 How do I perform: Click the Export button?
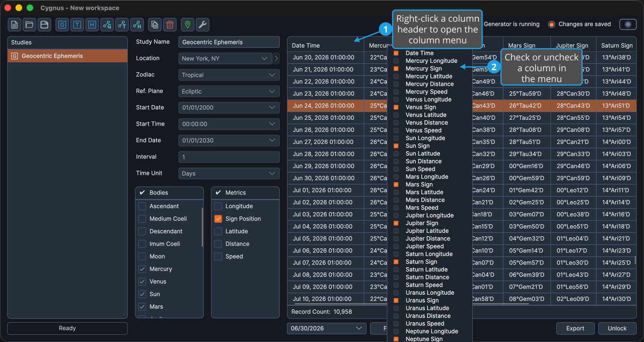coord(575,328)
